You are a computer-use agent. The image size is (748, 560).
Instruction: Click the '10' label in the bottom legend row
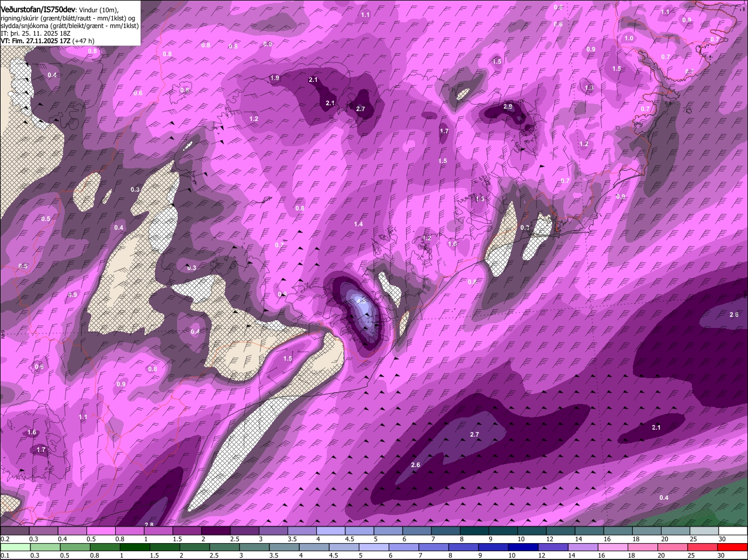click(x=511, y=555)
